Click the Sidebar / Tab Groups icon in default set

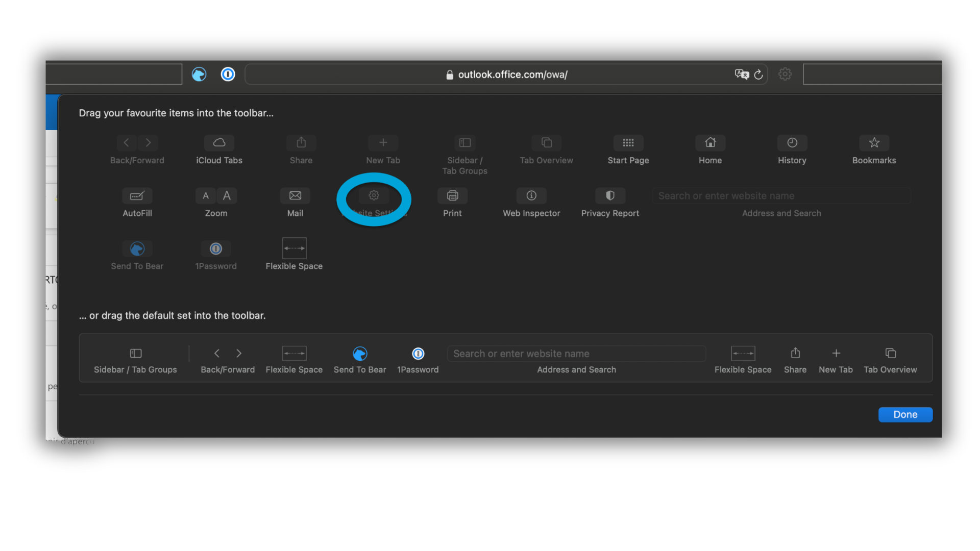click(x=135, y=354)
